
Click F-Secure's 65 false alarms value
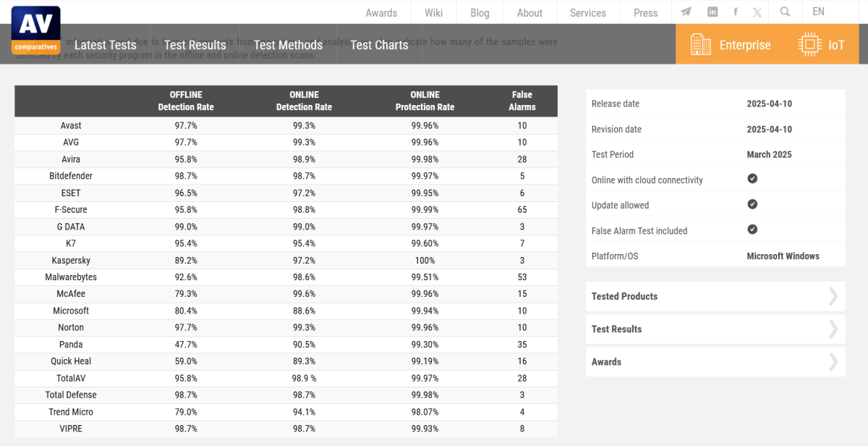[x=522, y=209]
